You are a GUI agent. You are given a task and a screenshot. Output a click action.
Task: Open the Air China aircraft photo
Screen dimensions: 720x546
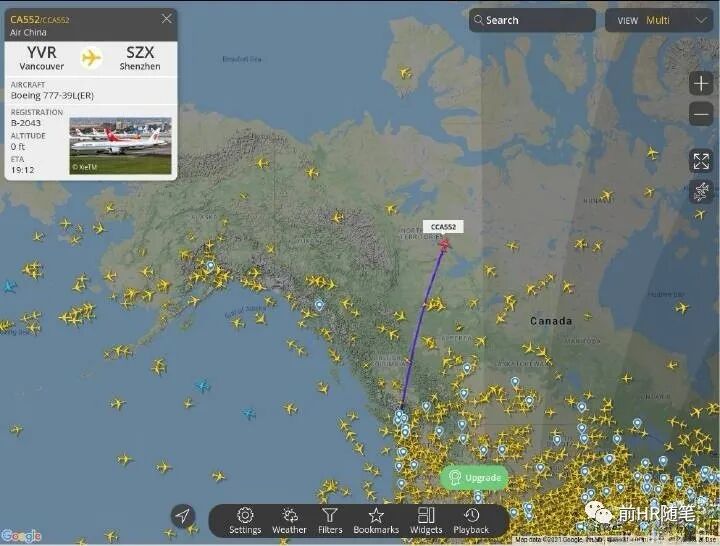tap(120, 146)
